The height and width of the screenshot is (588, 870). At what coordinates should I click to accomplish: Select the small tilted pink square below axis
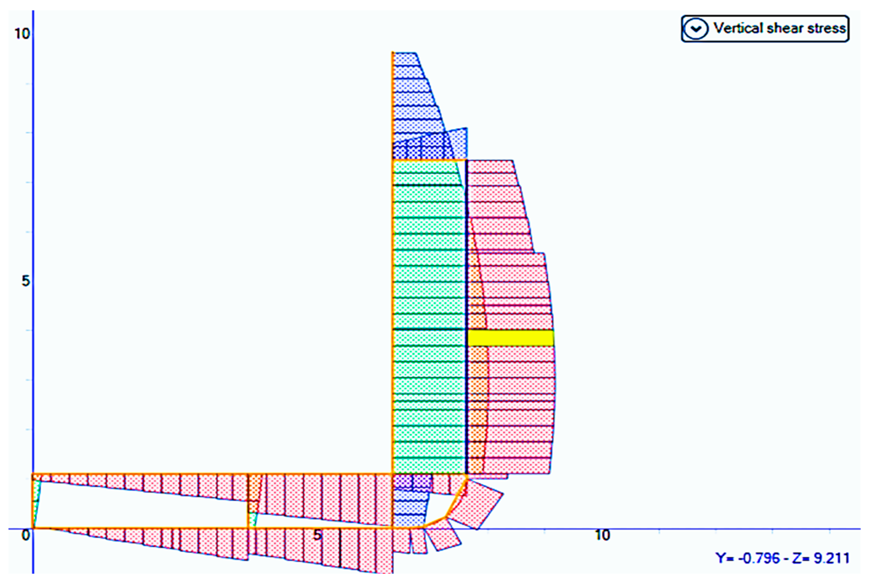[x=444, y=539]
